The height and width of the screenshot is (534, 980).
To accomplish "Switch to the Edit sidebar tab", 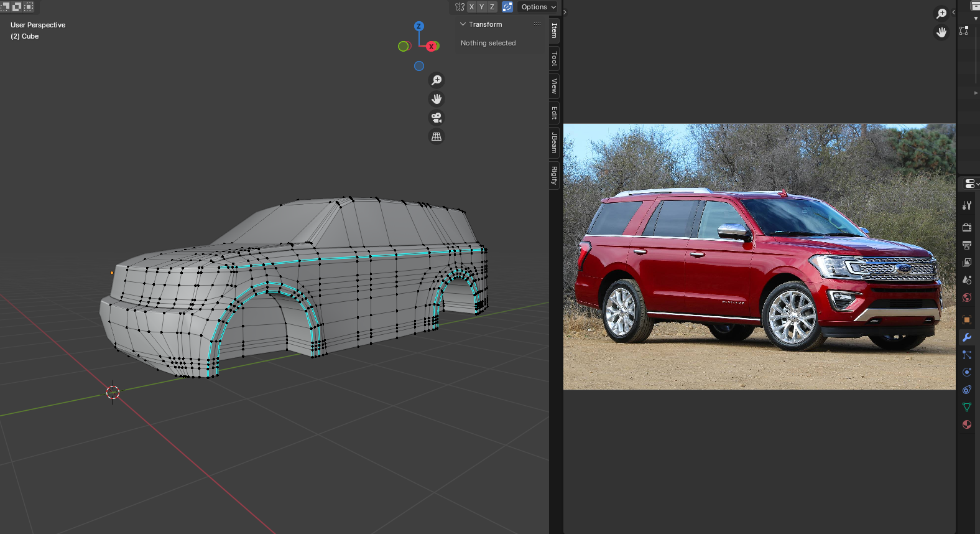I will tap(554, 113).
